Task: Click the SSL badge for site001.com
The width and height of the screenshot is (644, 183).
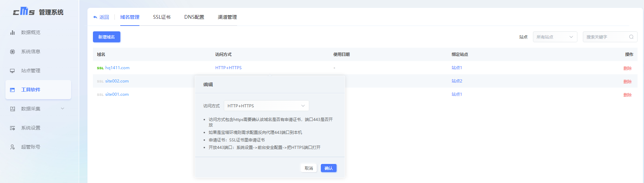Action: [x=100, y=95]
